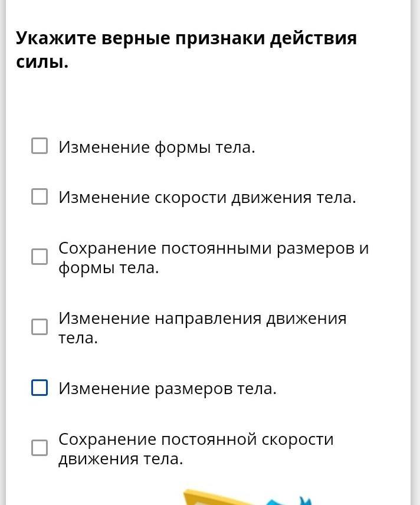
Task: Tick the 'Изменение скорости движения тела' checkbox
Action: 40,196
